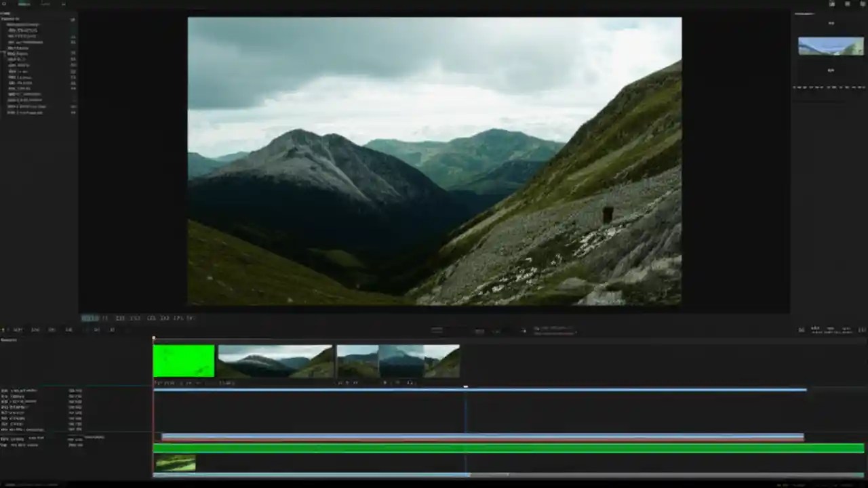Click the fullscreen viewer icon below the preview
The height and width of the screenshot is (488, 868).
coord(178,318)
